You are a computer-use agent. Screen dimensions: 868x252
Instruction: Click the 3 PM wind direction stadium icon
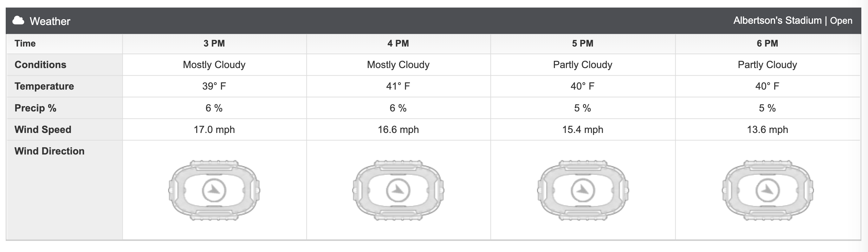[x=214, y=190]
